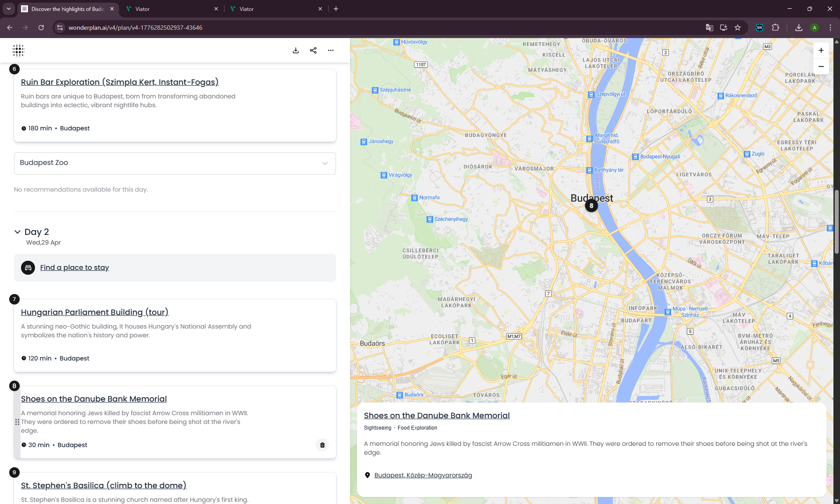840x504 pixels.
Task: Open the browser tab search dropdown arrow
Action: point(9,9)
